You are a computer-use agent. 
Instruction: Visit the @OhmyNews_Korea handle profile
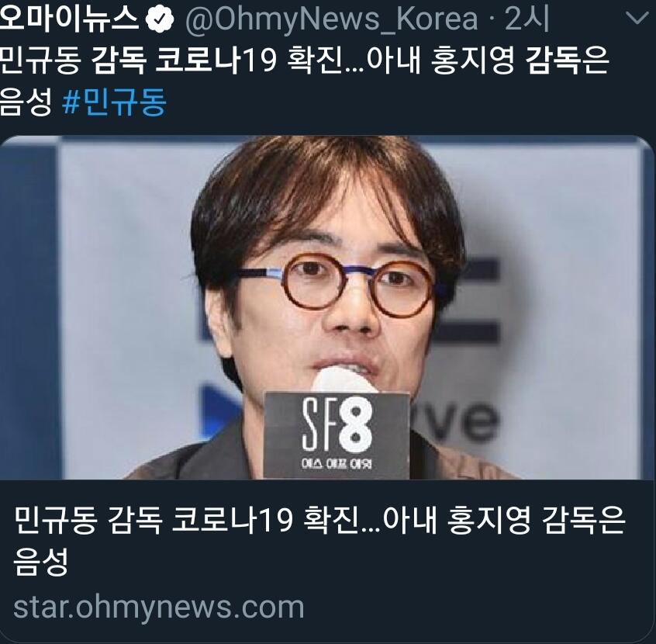point(331,19)
